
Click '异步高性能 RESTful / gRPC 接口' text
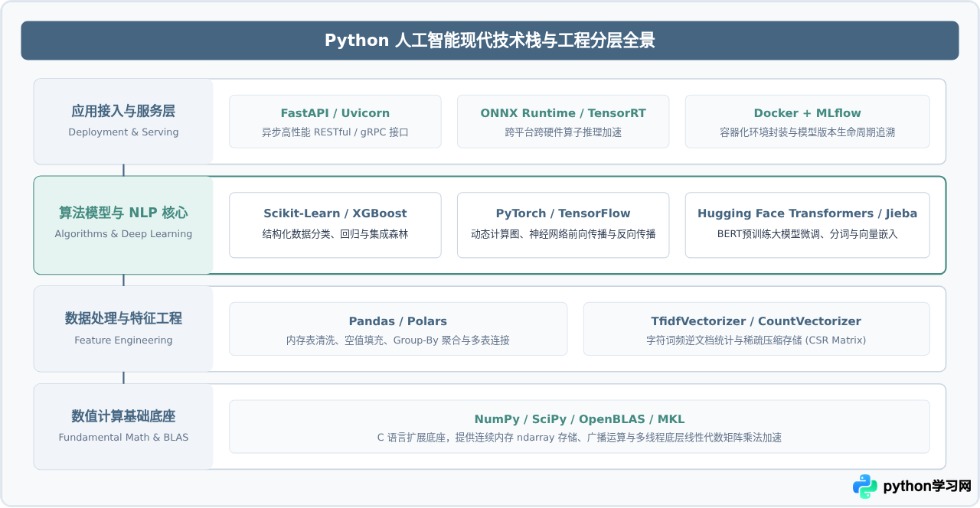(x=335, y=132)
